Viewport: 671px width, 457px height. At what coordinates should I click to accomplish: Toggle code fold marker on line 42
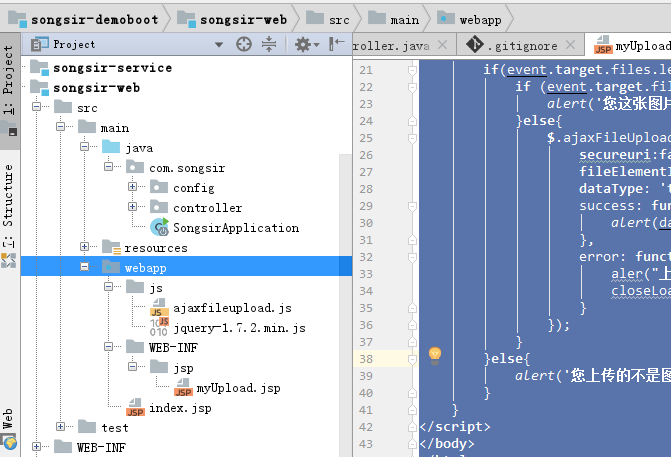point(412,427)
